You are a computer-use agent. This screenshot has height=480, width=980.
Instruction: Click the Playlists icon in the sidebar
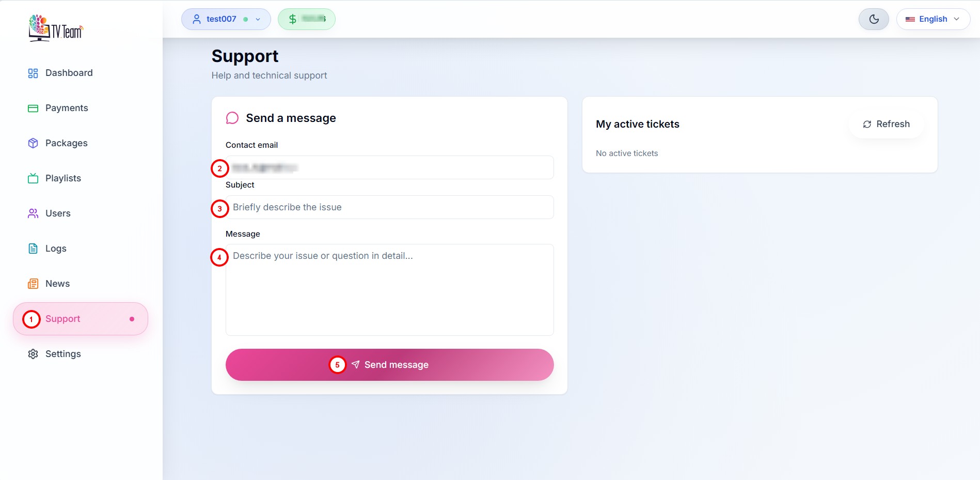[33, 178]
